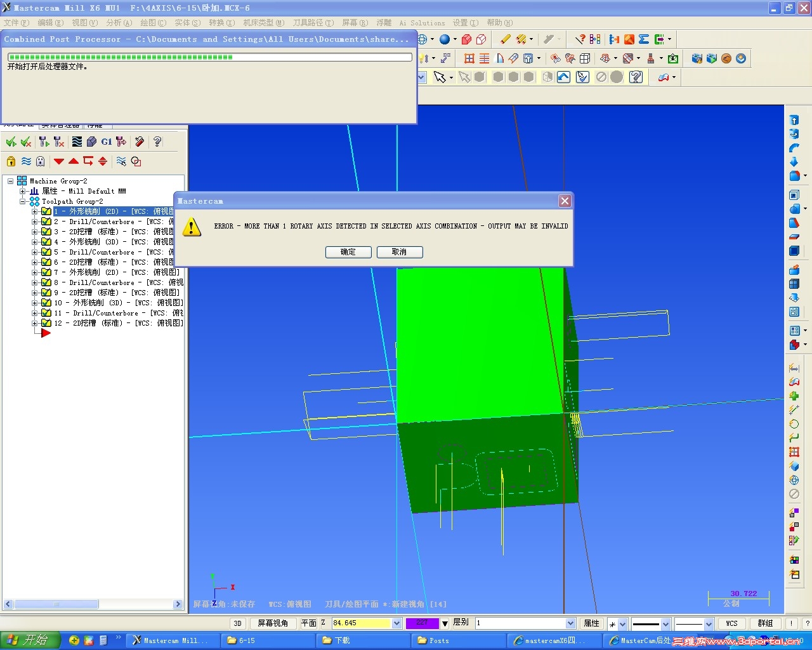Toggle checkmark on operation 12 2D挖槽
The height and width of the screenshot is (650, 812).
(46, 323)
